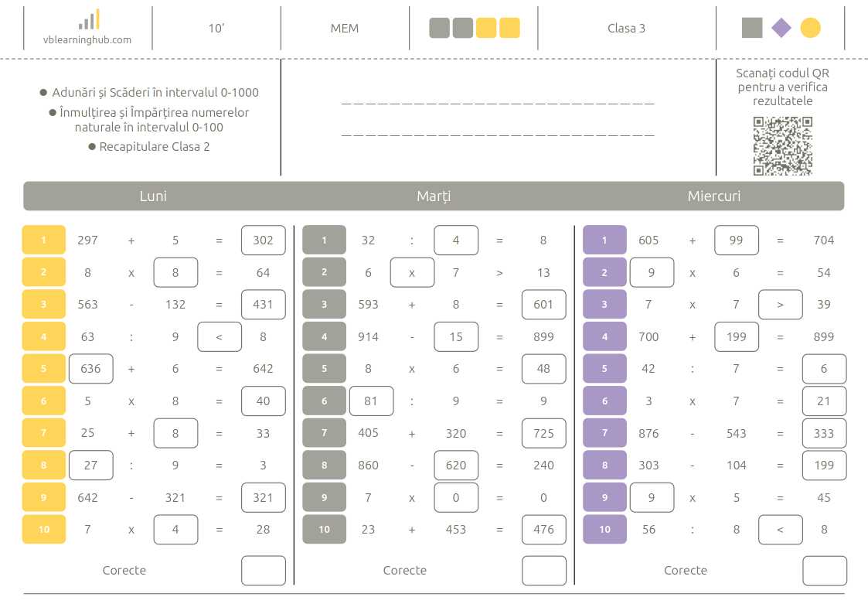Open the vblearninghub.com link
Screen dimensions: 868x614
point(88,39)
